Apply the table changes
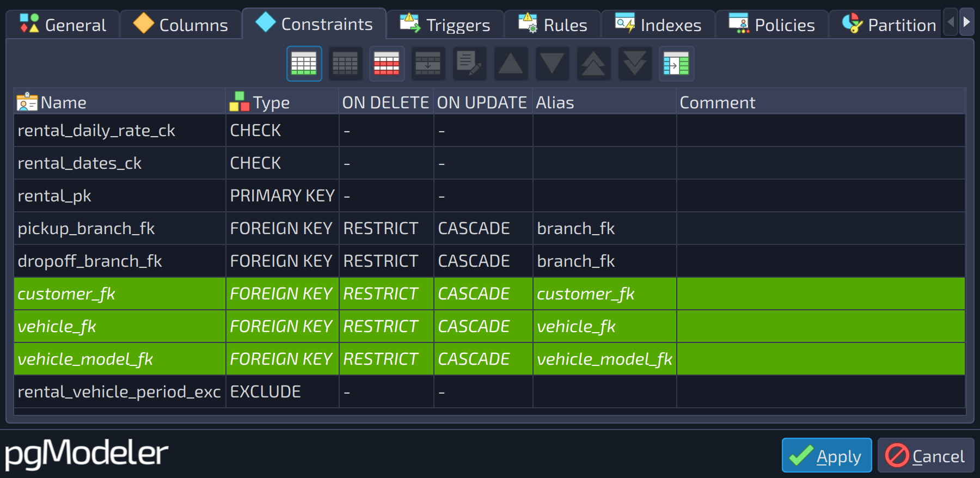980x478 pixels. coord(826,455)
